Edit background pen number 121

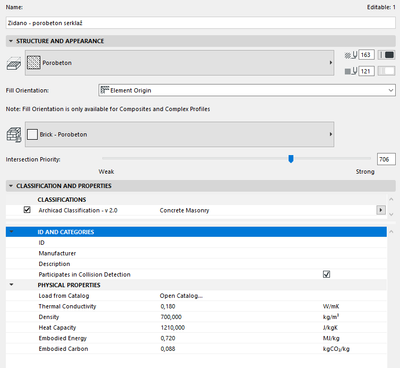click(366, 71)
